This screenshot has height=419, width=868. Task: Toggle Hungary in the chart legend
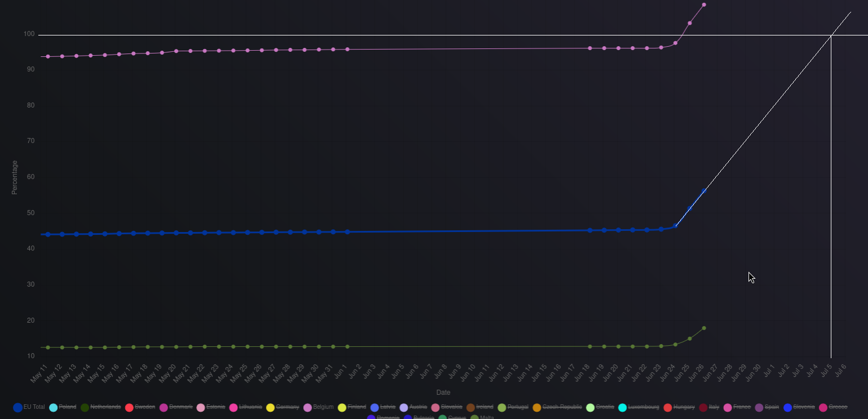(x=679, y=407)
